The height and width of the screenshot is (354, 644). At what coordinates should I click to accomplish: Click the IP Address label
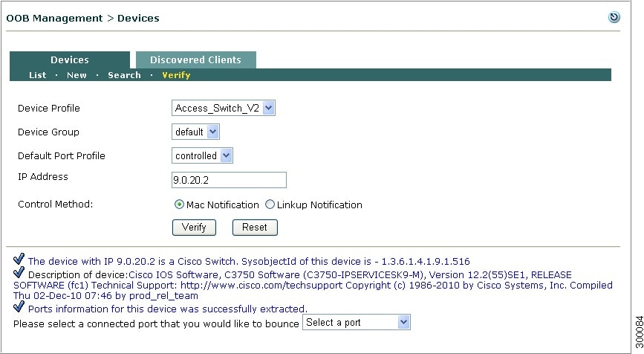43,177
